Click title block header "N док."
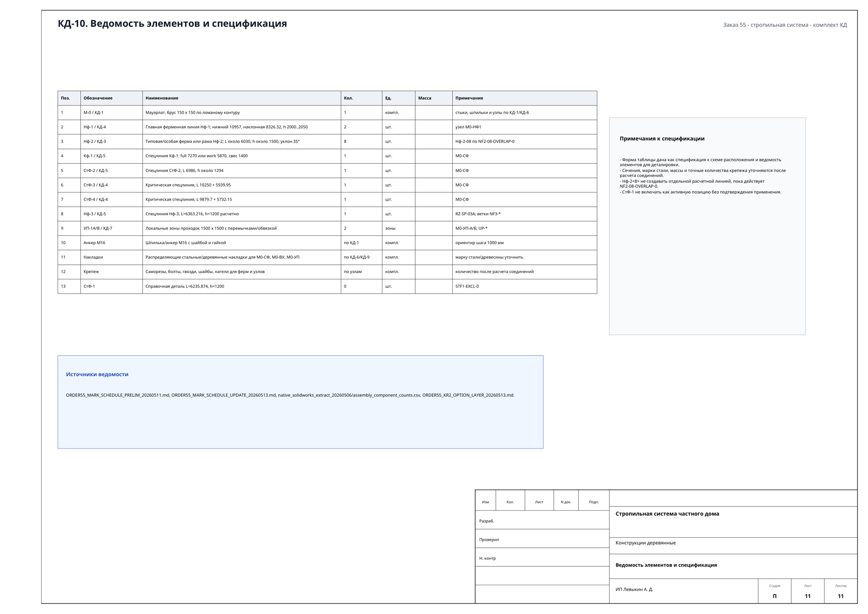The width and height of the screenshot is (868, 614). coord(566,502)
